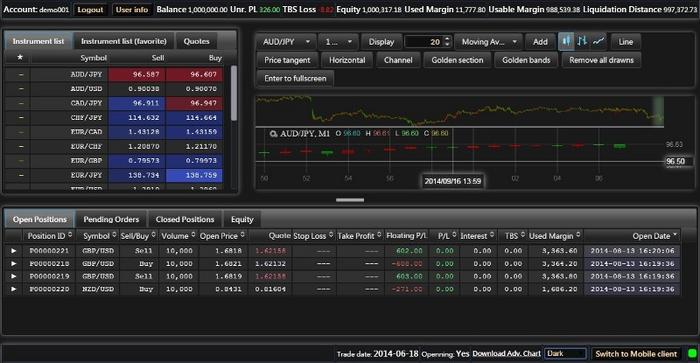Open the Dark theme dropdown
This screenshot has height=363, width=700.
(565, 354)
